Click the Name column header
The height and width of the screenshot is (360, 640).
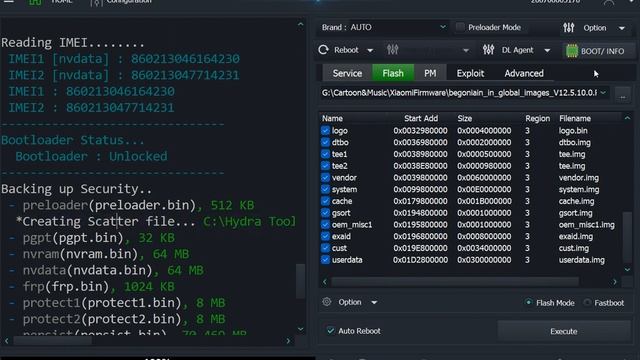pyautogui.click(x=332, y=118)
